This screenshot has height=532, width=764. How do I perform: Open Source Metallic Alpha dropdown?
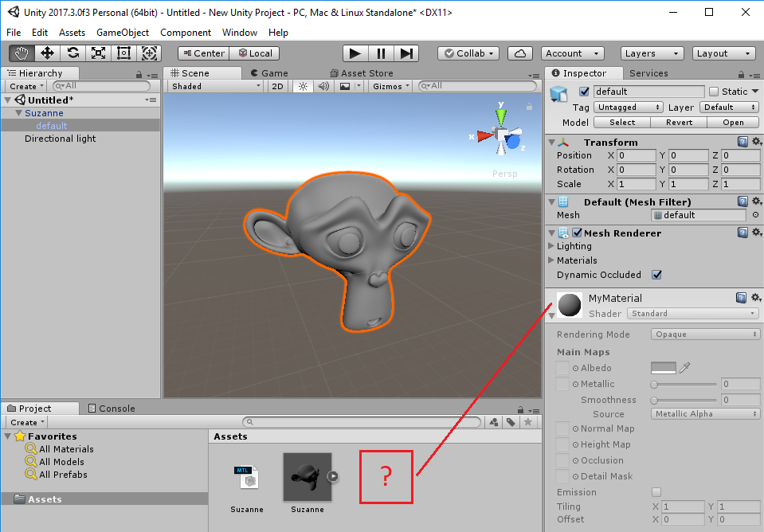(x=705, y=413)
